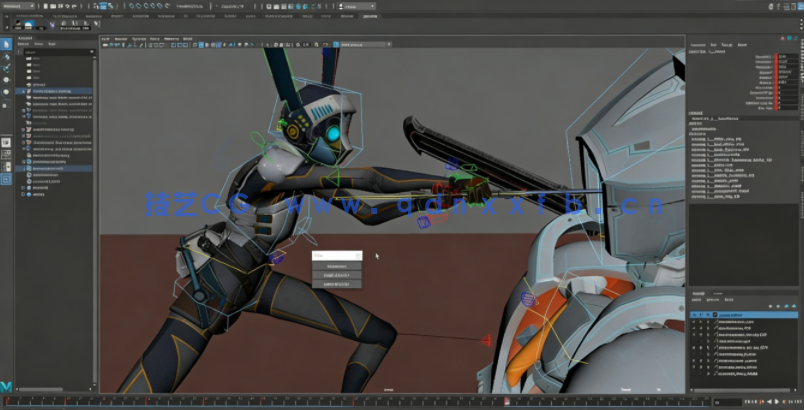Viewport: 804px width, 410px height.
Task: Expand the highlighted top selected row in the Outliner
Action: tap(24, 91)
